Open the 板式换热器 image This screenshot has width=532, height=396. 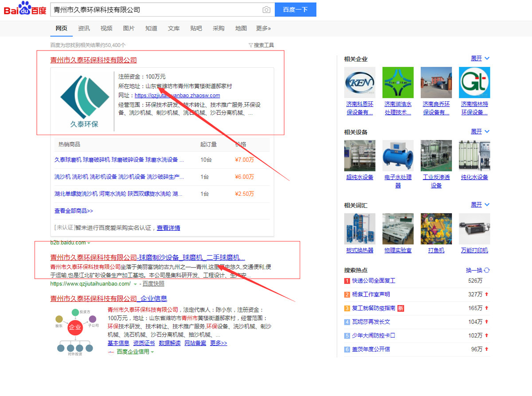(360, 229)
